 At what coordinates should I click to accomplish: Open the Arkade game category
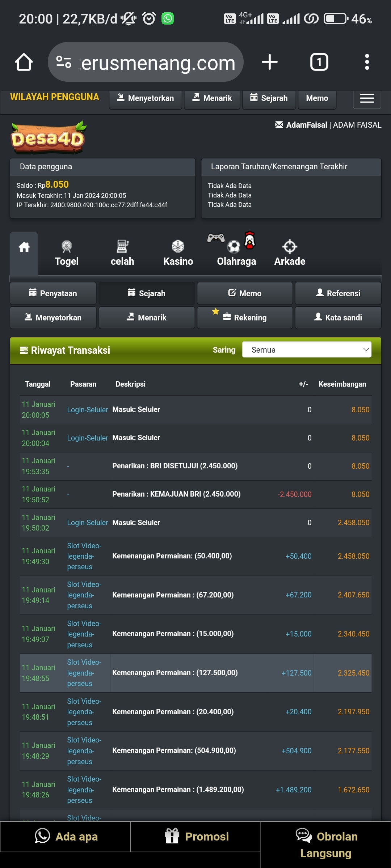pos(290,253)
